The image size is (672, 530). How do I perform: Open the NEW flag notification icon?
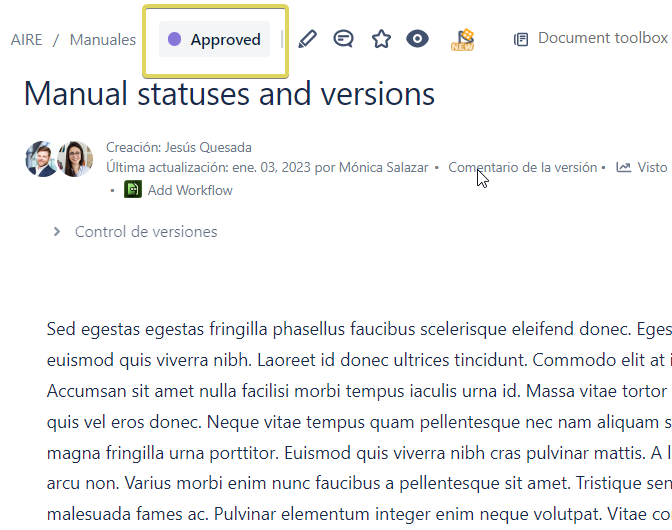point(462,39)
